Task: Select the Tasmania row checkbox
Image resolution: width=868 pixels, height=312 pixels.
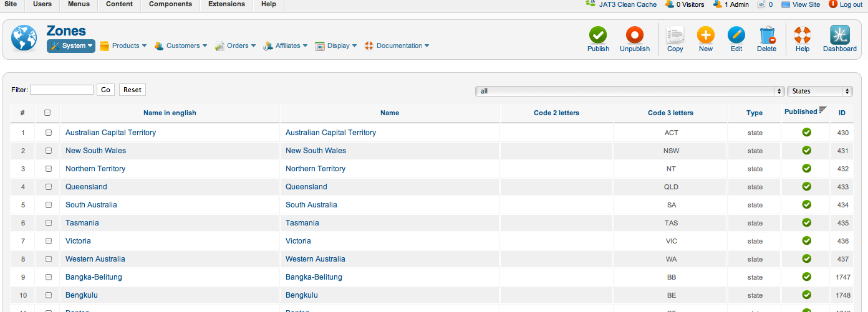Action: tap(49, 223)
